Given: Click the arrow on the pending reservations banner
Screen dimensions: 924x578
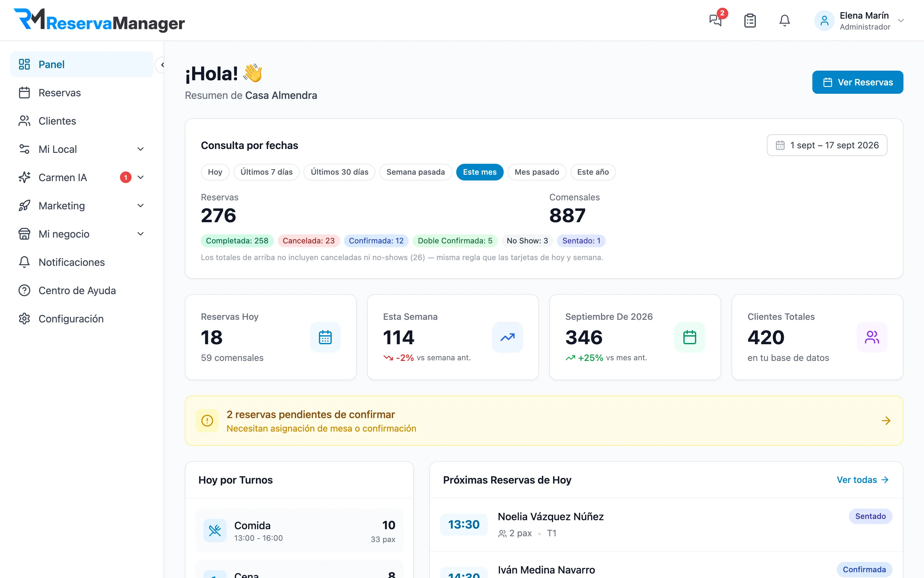Looking at the screenshot, I should click(x=886, y=421).
